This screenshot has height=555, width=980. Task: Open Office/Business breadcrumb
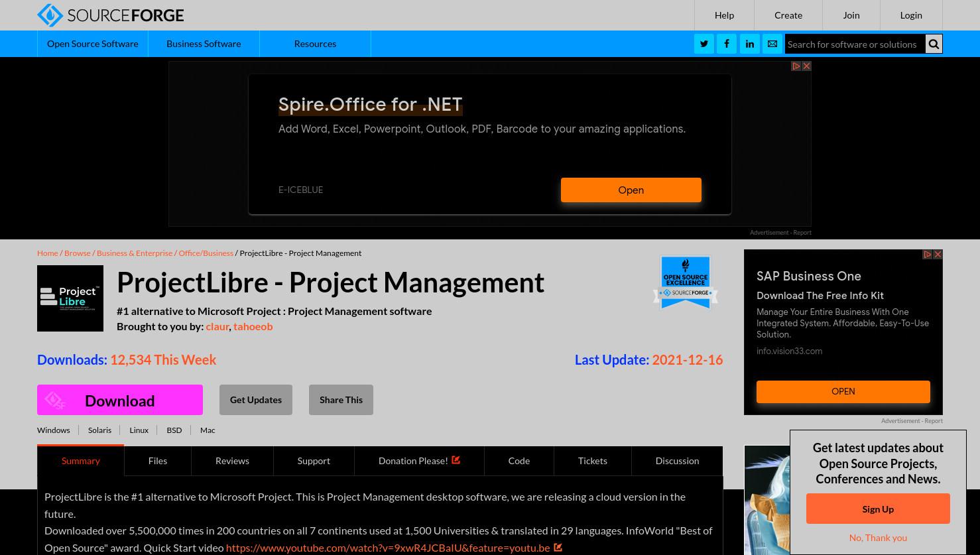pos(206,253)
